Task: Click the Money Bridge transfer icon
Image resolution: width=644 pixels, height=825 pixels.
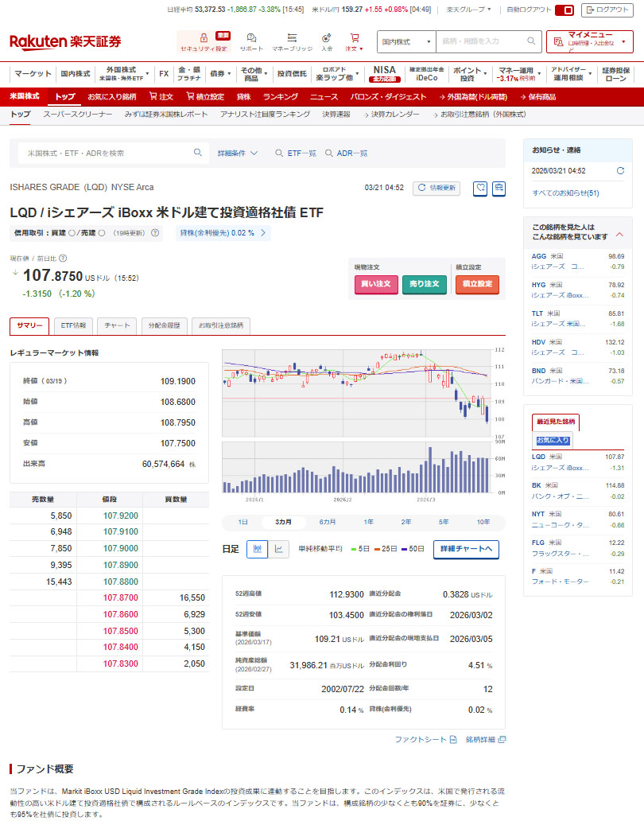Action: 292,38
